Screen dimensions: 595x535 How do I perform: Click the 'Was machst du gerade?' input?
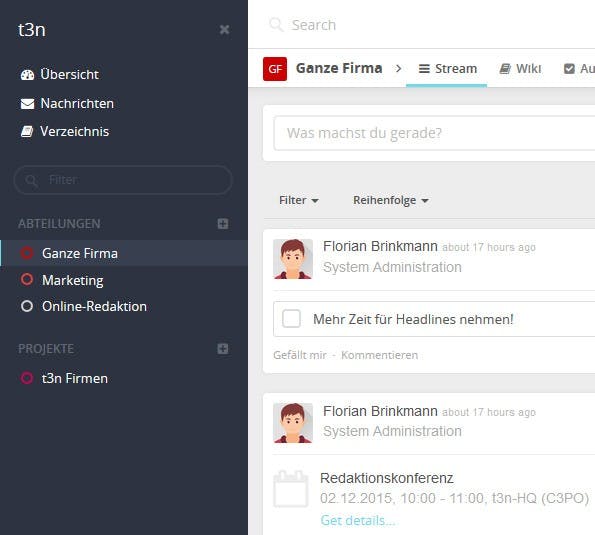coord(434,133)
